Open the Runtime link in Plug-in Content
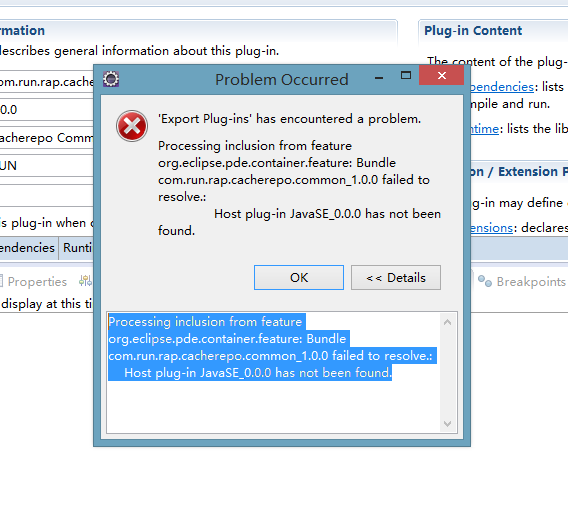The image size is (568, 505). 485,129
